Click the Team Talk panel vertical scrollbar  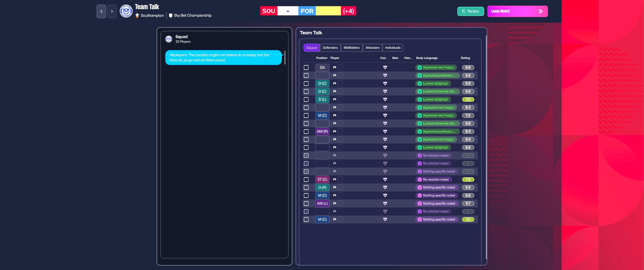[486, 147]
